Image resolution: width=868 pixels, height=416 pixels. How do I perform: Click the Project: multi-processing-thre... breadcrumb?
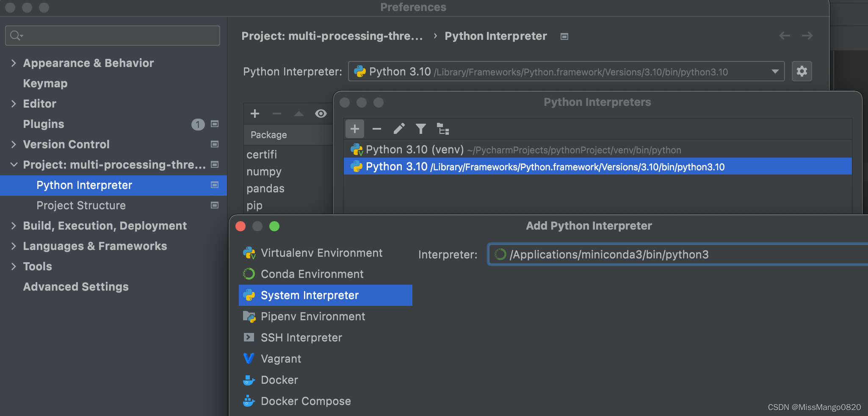[332, 36]
